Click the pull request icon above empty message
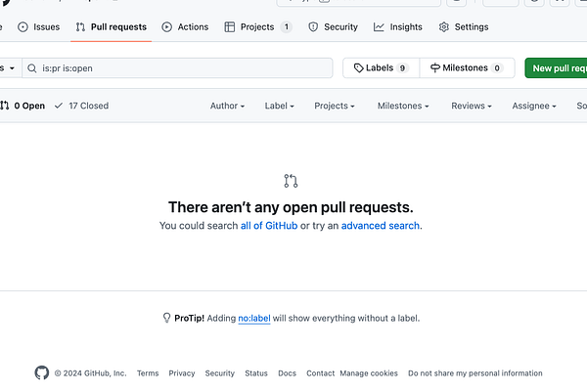This screenshot has width=587, height=392. (x=291, y=181)
